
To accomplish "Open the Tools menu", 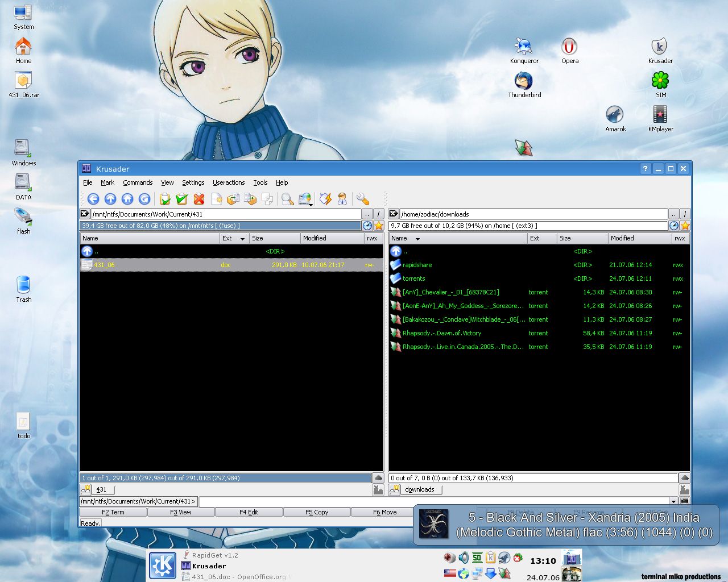I will [x=260, y=182].
